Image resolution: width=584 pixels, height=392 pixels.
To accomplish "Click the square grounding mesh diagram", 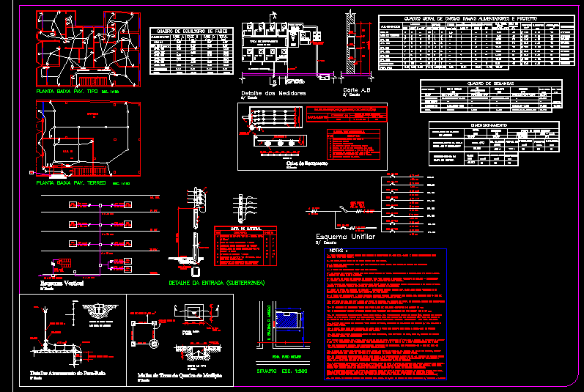I will point(144,333).
